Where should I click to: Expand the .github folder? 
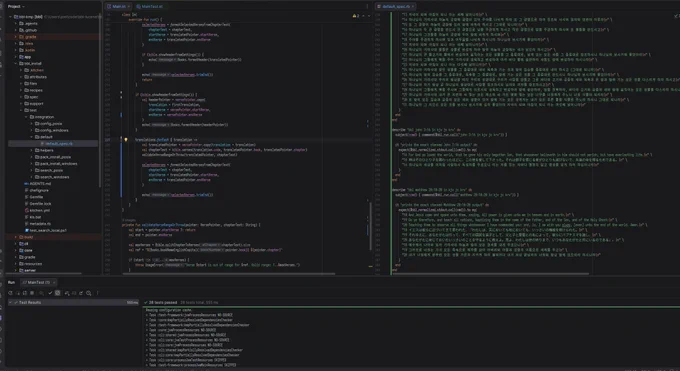(x=16, y=30)
